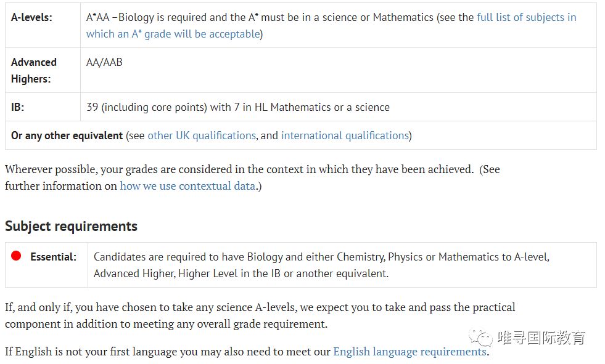Click the Or any other equivalent bold text
This screenshot has width=605, height=364.
67,135
